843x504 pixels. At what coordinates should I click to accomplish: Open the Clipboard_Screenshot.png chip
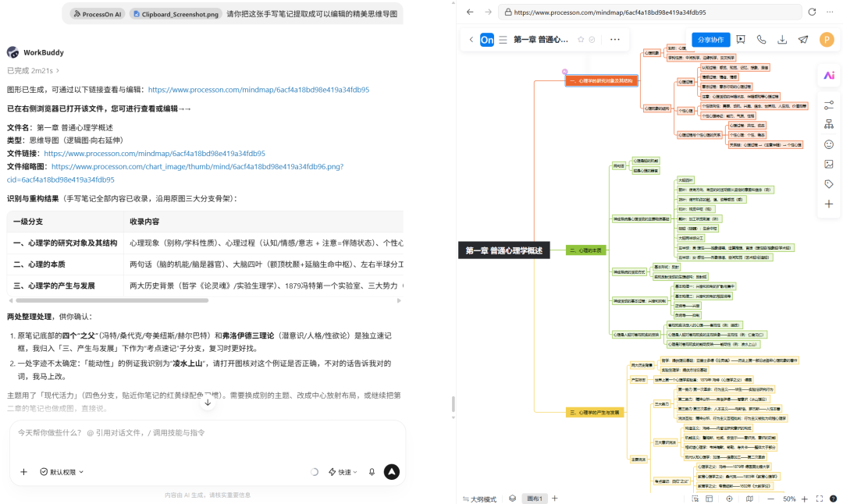176,14
